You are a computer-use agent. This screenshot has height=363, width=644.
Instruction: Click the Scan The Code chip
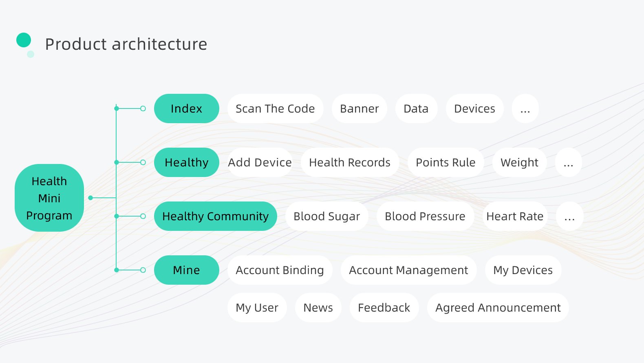(275, 108)
